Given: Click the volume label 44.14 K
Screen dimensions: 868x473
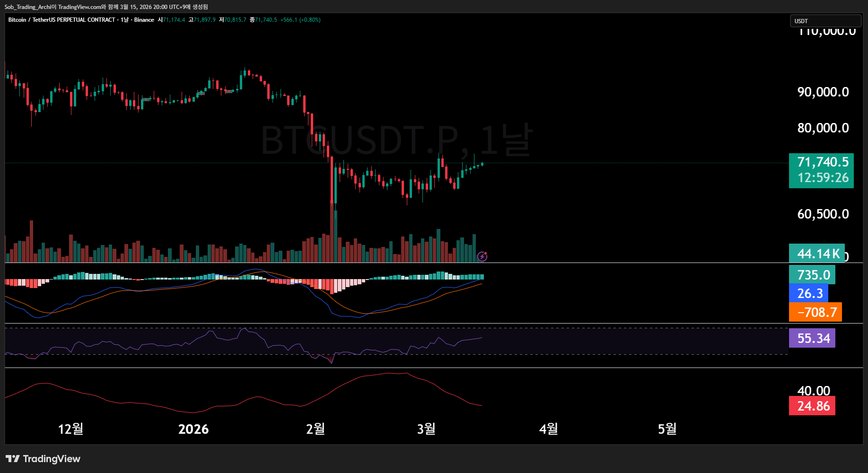Looking at the screenshot, I should pyautogui.click(x=818, y=254).
